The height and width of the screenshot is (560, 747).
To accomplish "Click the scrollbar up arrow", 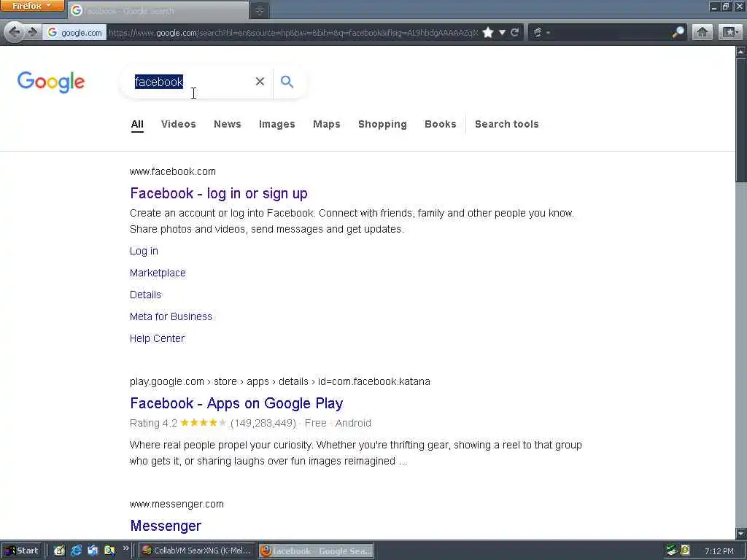I will (741, 52).
